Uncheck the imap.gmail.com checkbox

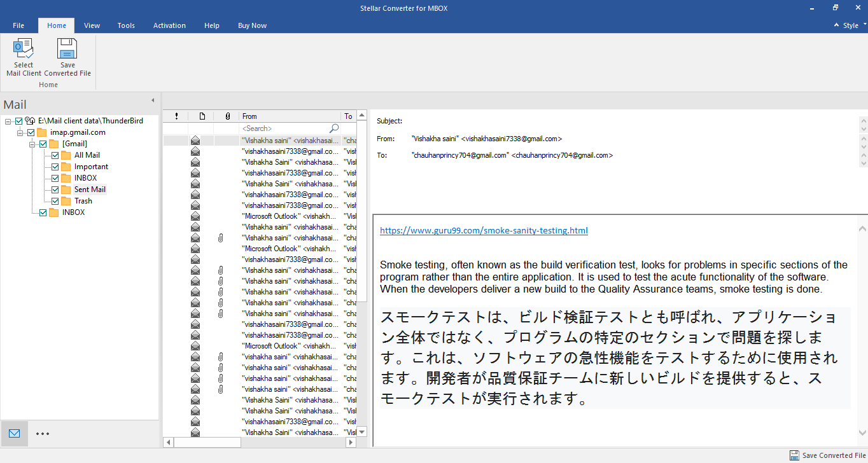click(31, 132)
